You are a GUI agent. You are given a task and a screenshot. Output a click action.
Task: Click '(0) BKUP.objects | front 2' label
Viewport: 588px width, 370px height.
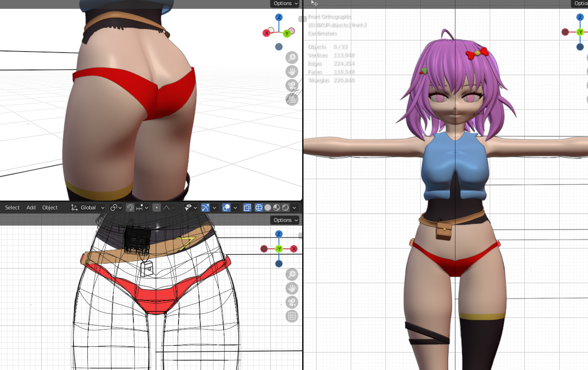coord(337,25)
